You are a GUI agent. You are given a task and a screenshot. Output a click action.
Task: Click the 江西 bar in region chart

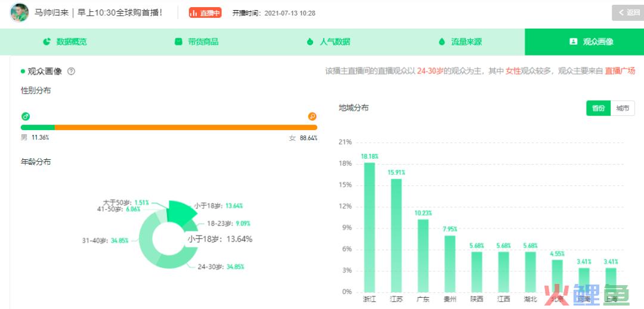coord(503,271)
